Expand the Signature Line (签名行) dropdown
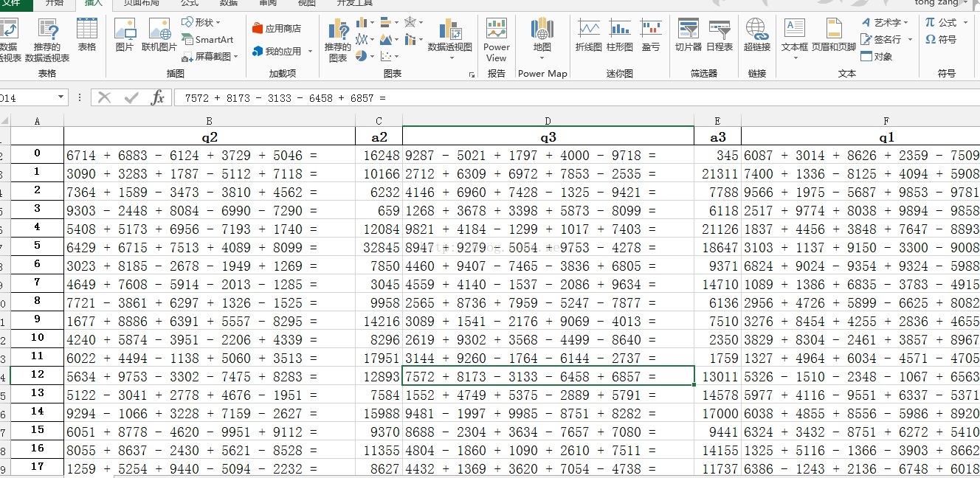The height and width of the screenshot is (478, 980). pyautogui.click(x=910, y=39)
